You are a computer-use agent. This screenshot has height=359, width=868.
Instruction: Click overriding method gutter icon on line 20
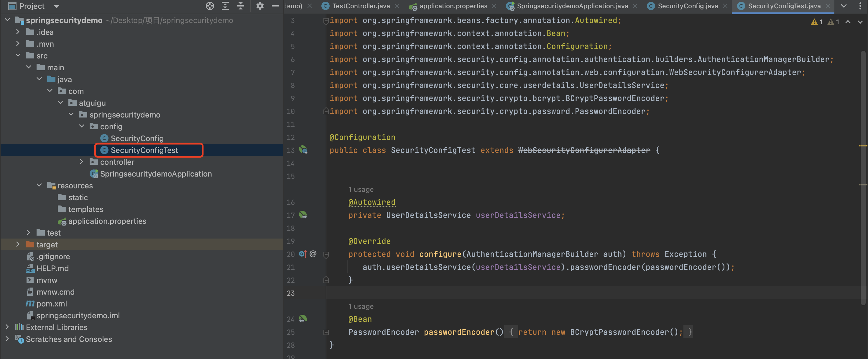tap(302, 254)
